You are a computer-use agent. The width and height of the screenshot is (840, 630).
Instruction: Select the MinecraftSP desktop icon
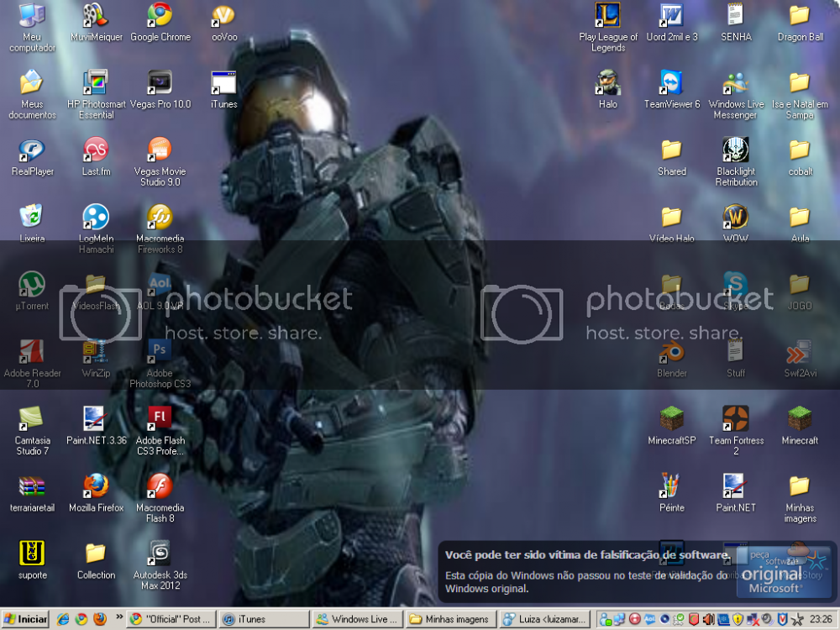672,427
